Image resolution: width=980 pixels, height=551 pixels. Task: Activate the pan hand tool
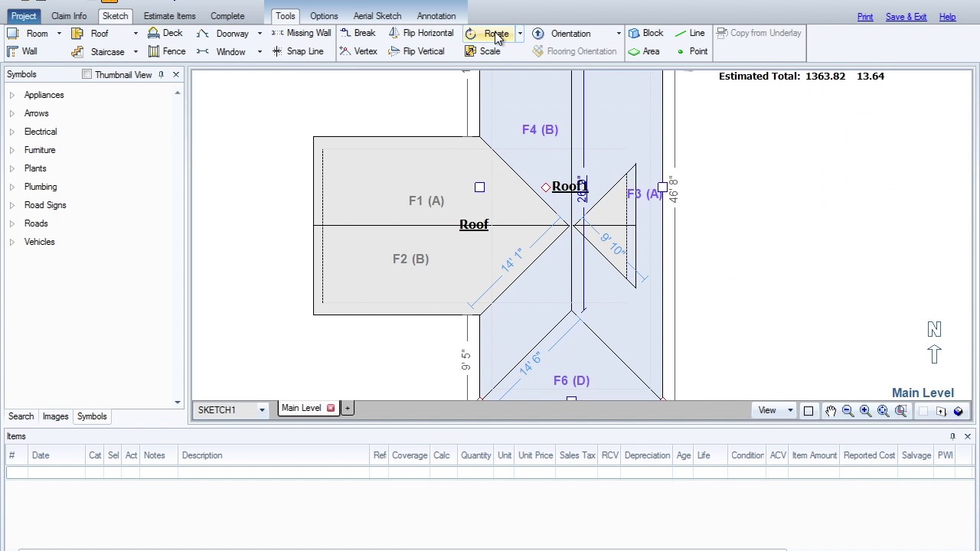pyautogui.click(x=831, y=411)
